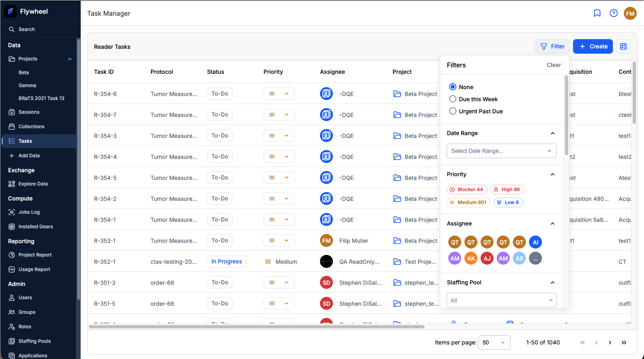Click the Usage Report icon

[12, 269]
